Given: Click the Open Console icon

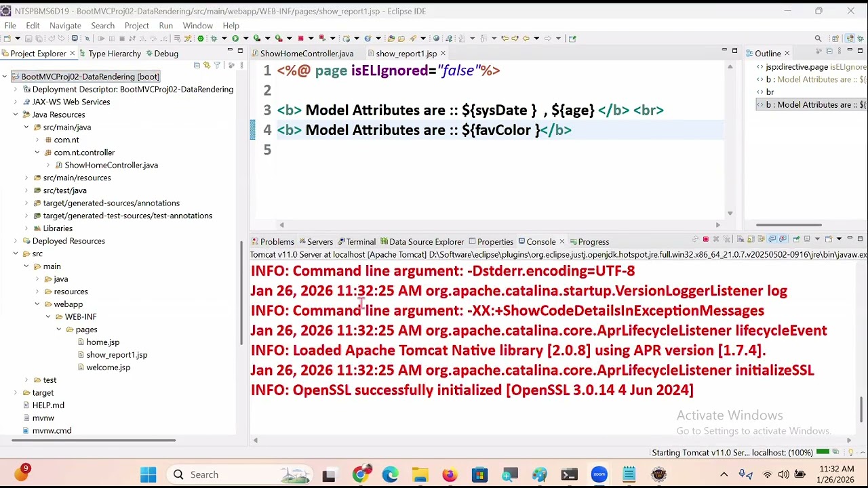Looking at the screenshot, I should pyautogui.click(x=829, y=239).
